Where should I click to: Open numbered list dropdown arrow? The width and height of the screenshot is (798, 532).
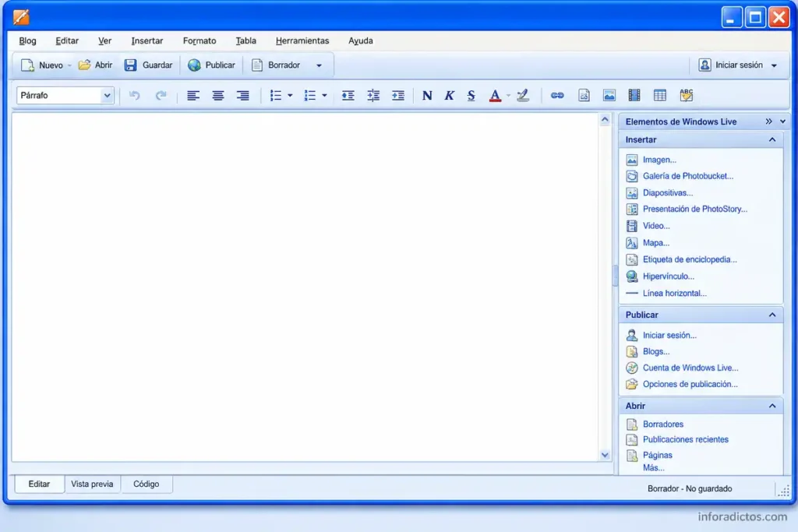324,95
